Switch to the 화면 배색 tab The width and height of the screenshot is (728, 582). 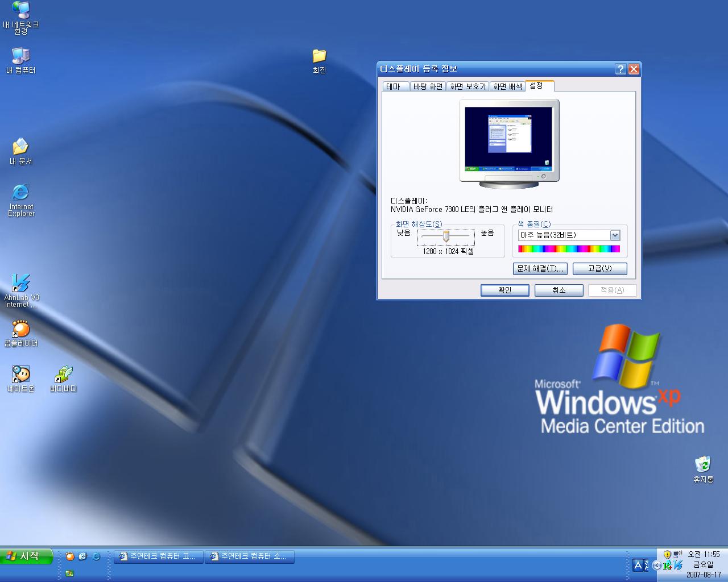click(507, 86)
